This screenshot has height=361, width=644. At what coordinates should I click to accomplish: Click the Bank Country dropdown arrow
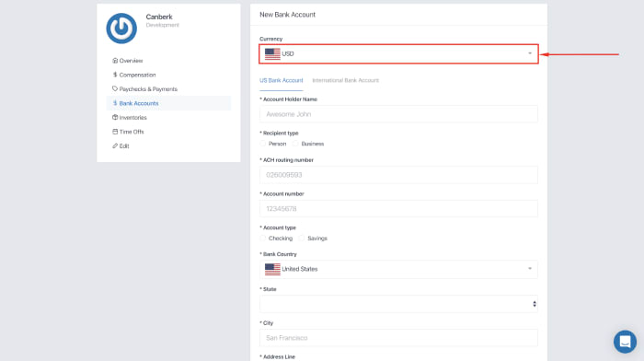pyautogui.click(x=530, y=269)
